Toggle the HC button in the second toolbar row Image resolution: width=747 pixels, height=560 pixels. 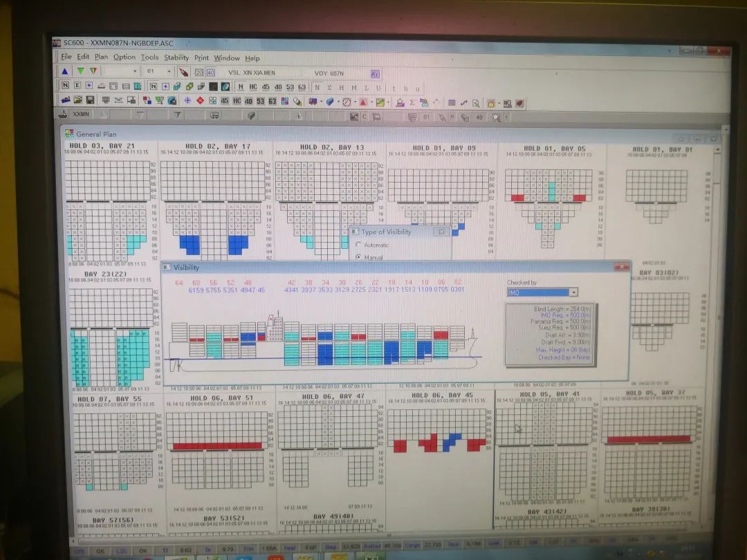pyautogui.click(x=253, y=86)
